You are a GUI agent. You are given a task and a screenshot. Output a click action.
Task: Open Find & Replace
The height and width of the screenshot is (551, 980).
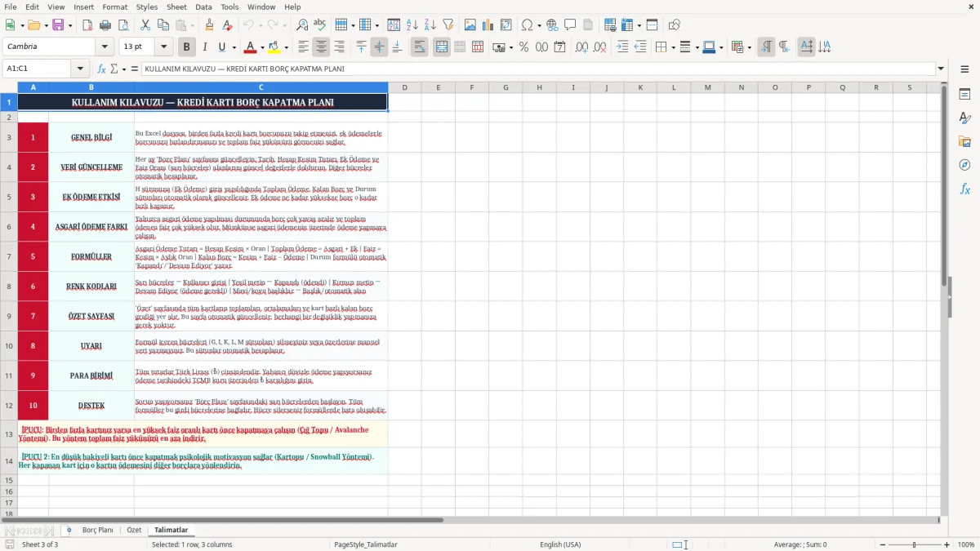[x=302, y=25]
